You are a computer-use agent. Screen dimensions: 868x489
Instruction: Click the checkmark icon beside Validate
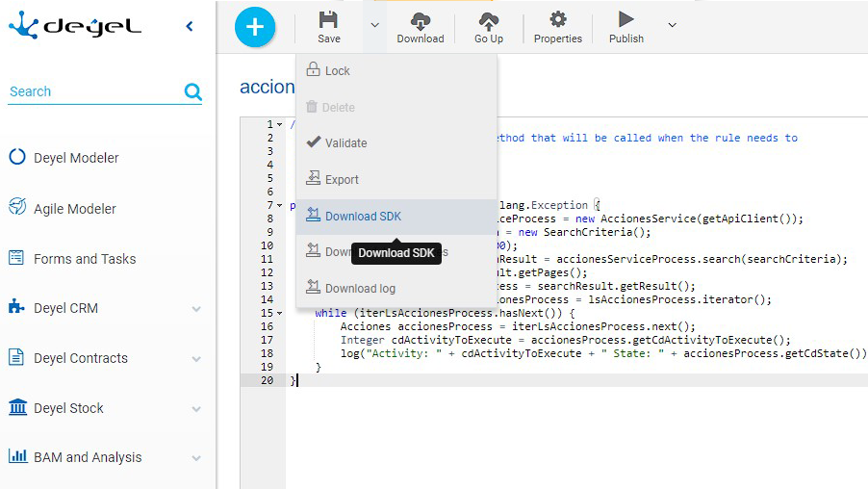coord(314,142)
